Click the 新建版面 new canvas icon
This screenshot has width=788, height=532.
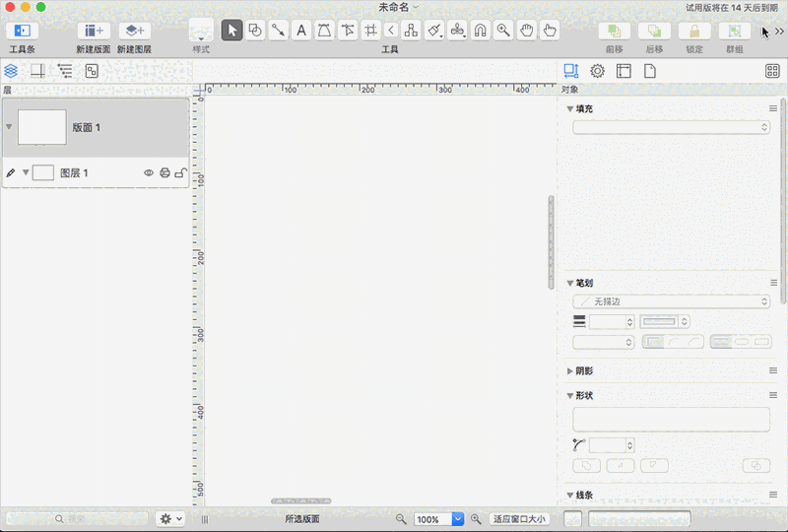point(94,31)
